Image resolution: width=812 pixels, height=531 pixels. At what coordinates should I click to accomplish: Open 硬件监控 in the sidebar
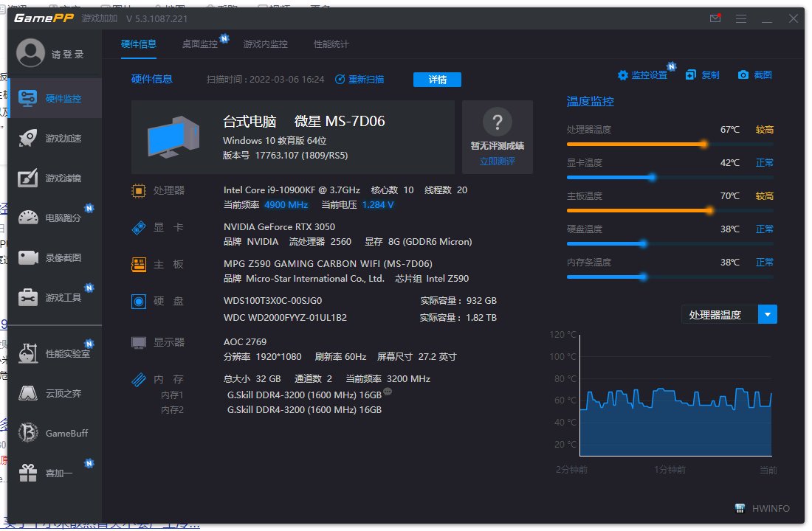55,98
